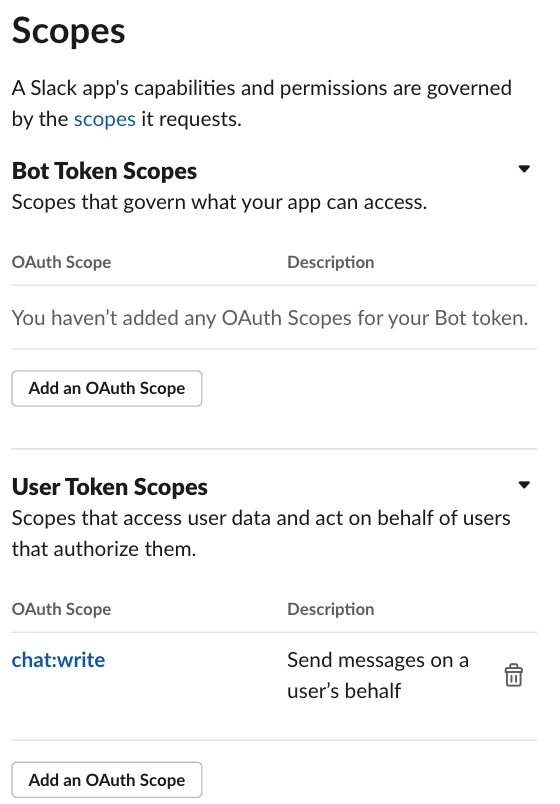Select Description column header in User table

331,609
